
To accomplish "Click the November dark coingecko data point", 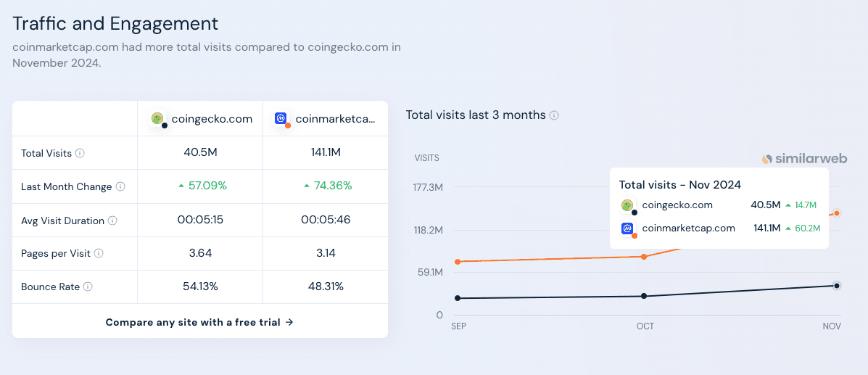I will coord(837,286).
